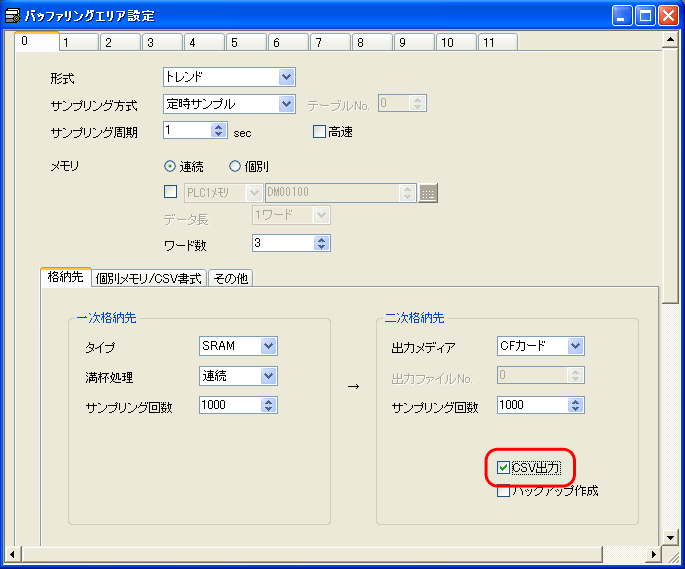Open the タイプ dropdown showing SRAM
685x569 pixels.
click(267, 346)
